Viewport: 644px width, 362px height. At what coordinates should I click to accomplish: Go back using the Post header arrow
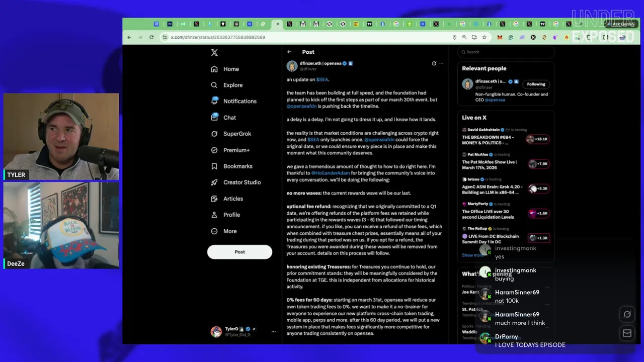289,52
